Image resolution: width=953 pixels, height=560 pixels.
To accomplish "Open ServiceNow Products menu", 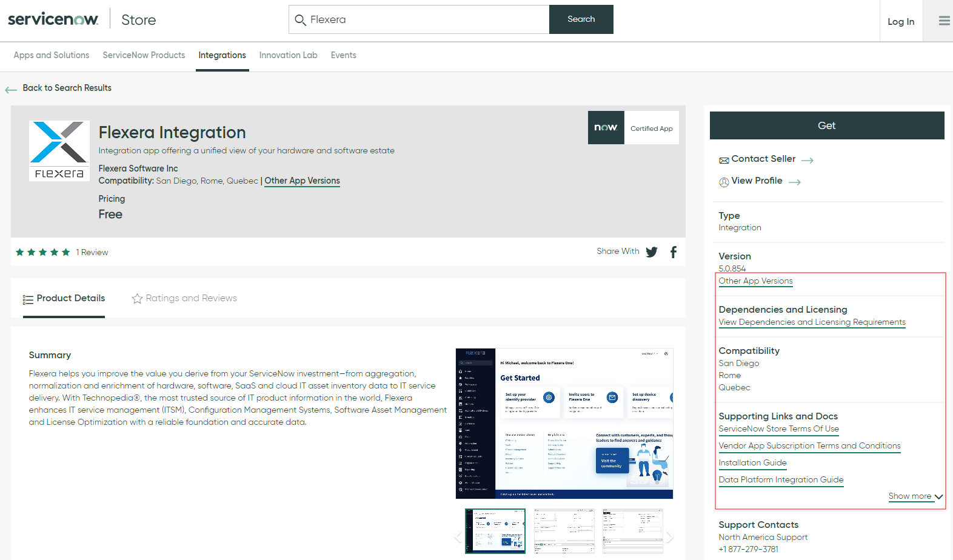I will [144, 55].
